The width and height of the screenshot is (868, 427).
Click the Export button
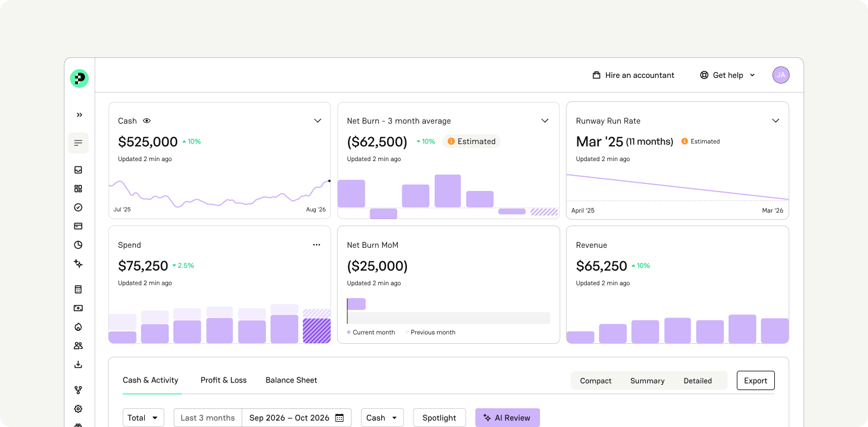[756, 381]
